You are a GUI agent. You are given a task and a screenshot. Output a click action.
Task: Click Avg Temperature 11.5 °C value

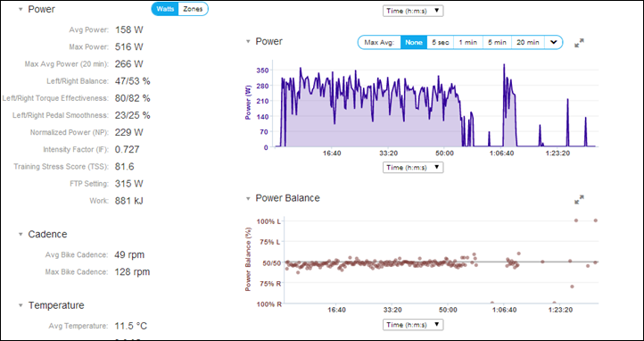tap(130, 326)
